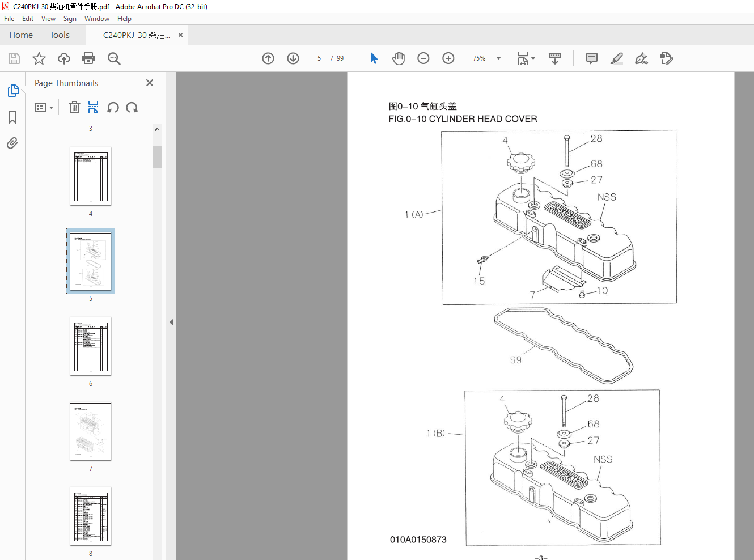Image resolution: width=754 pixels, height=560 pixels.
Task: Print the document using the printer icon
Action: click(88, 58)
